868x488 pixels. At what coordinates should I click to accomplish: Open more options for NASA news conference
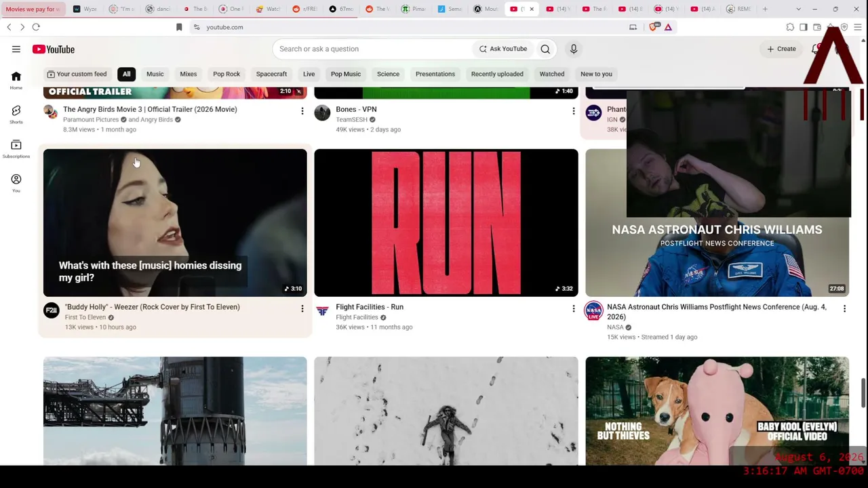tap(844, 309)
